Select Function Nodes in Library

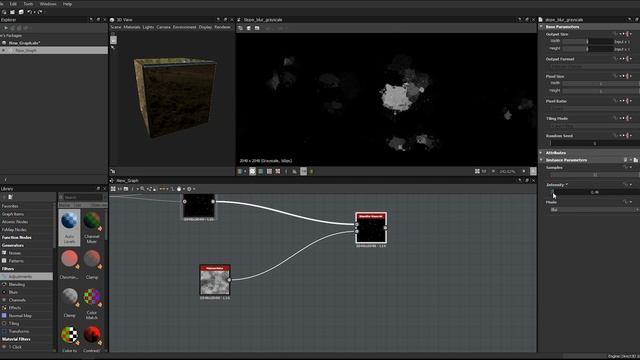pyautogui.click(x=16, y=237)
